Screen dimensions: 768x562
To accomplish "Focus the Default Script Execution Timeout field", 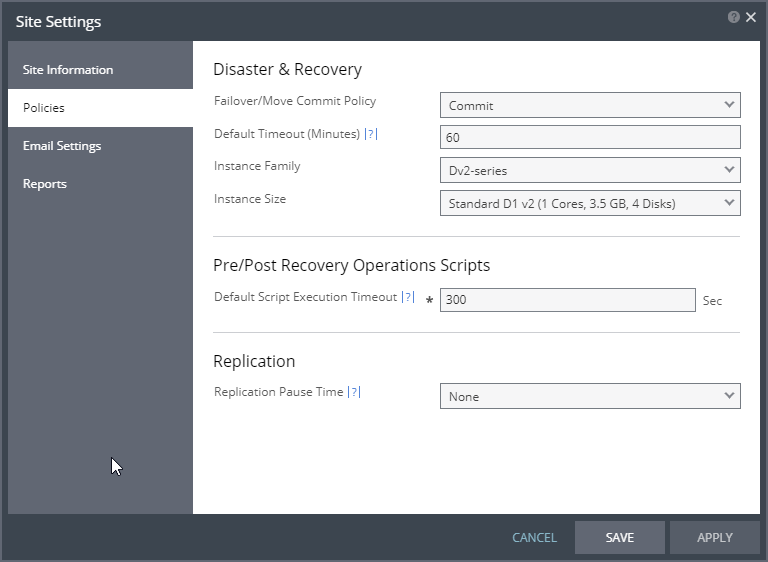I will tap(568, 300).
